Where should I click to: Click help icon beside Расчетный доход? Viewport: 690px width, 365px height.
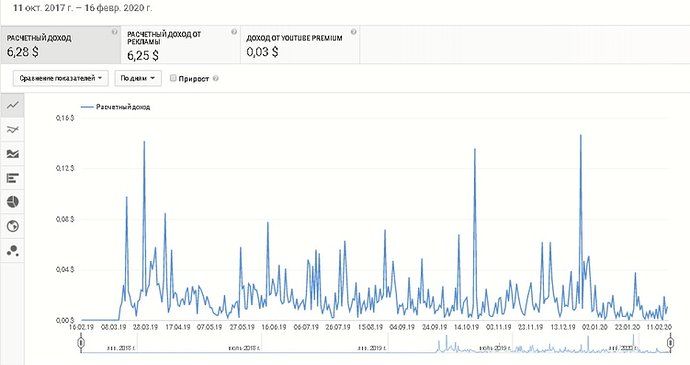pos(114,32)
